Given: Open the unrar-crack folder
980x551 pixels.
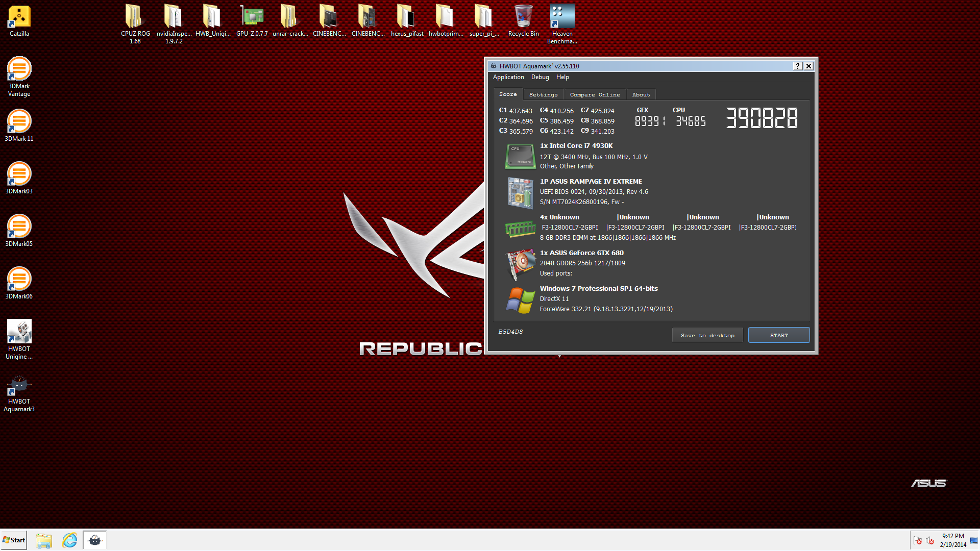Looking at the screenshot, I should coord(290,20).
